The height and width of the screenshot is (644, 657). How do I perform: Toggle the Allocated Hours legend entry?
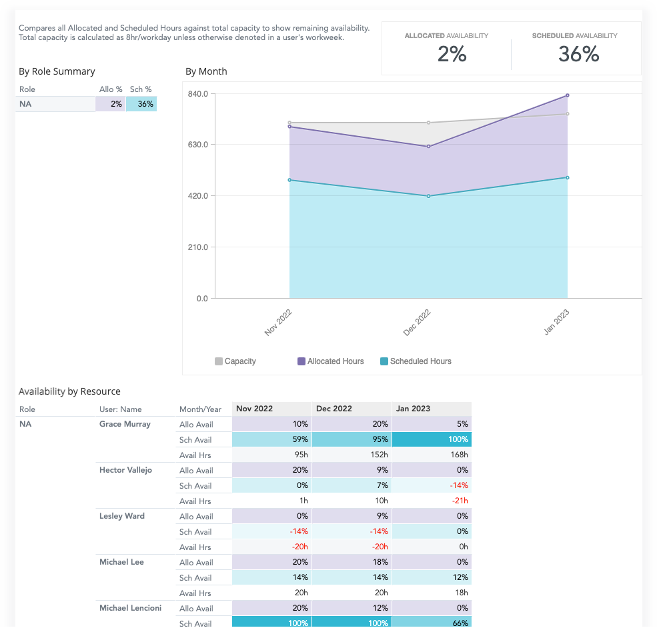click(337, 361)
